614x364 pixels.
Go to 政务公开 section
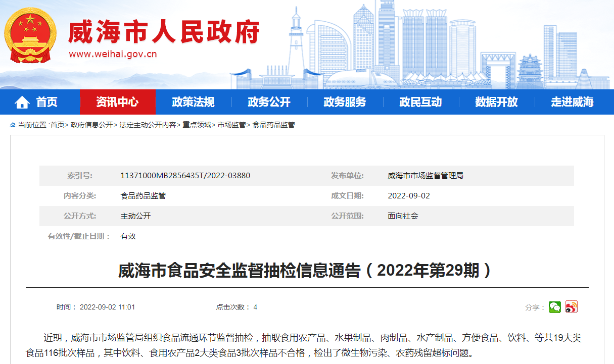(x=269, y=102)
